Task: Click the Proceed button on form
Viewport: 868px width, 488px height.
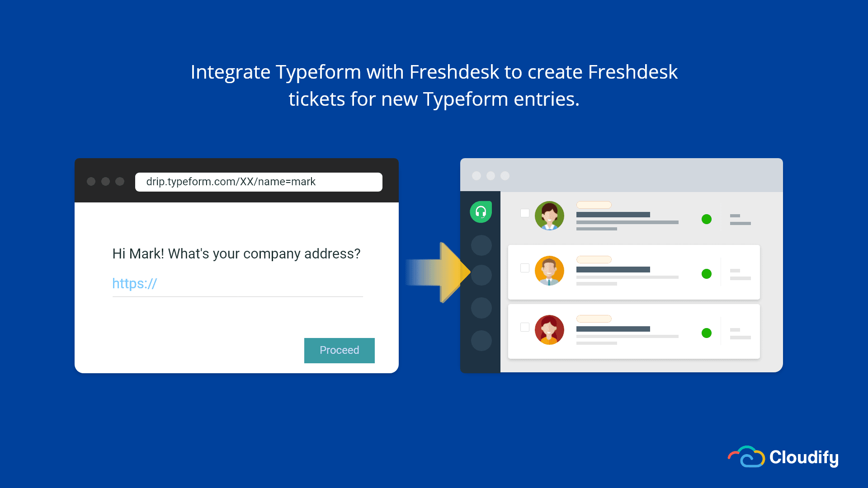Action: [339, 350]
